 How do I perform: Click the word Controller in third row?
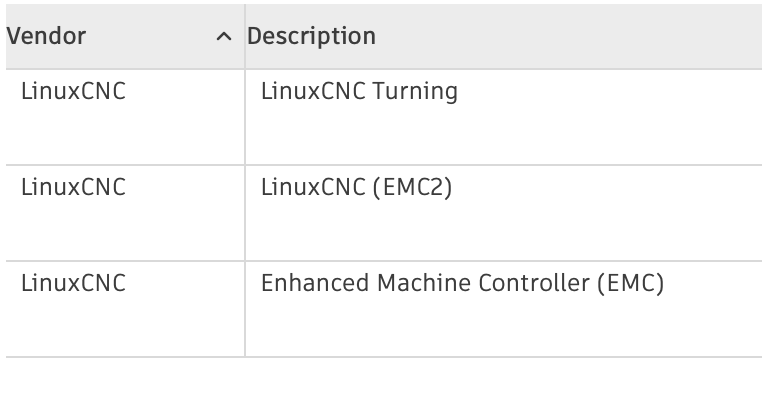[534, 283]
